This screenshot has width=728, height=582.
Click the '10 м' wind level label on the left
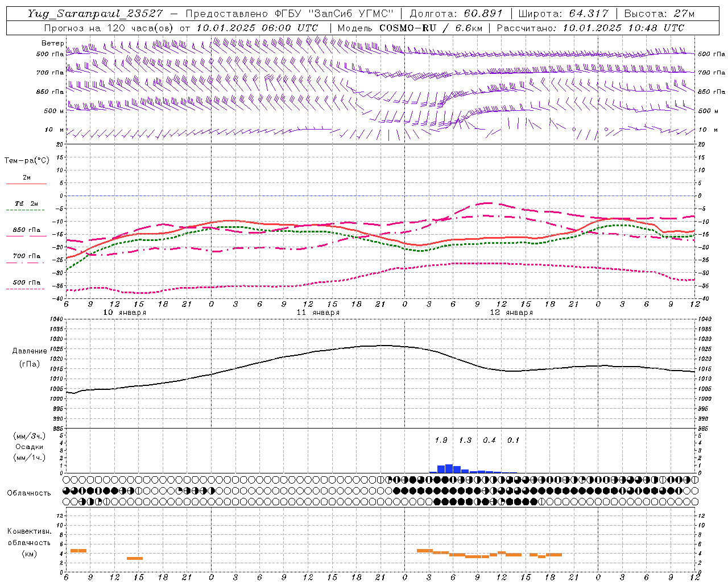pos(54,130)
